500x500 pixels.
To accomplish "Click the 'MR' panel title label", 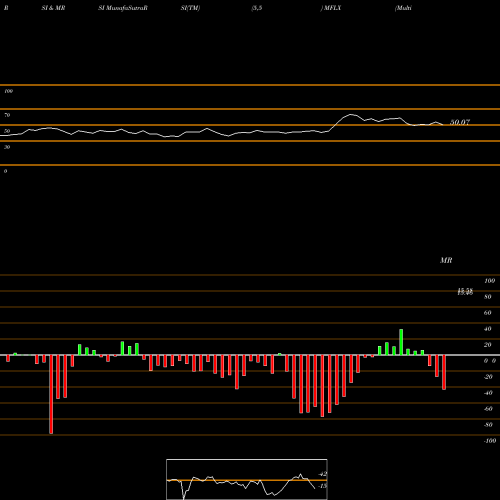I will point(446,260).
